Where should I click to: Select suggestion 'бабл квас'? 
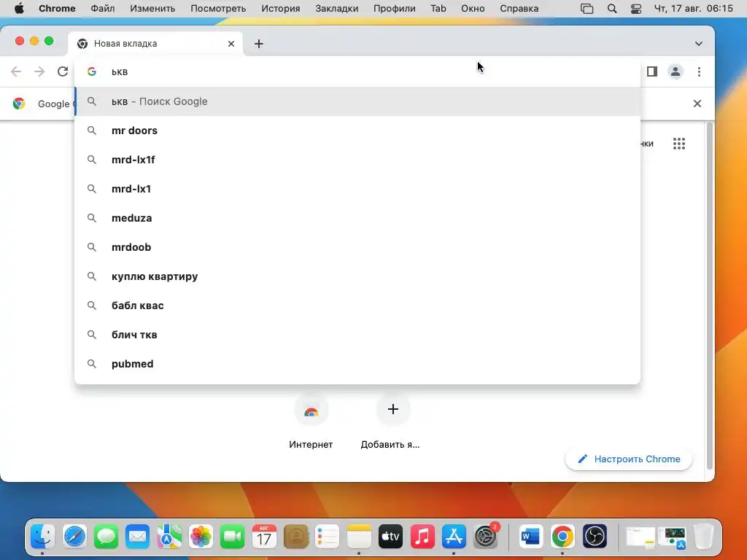point(357,306)
